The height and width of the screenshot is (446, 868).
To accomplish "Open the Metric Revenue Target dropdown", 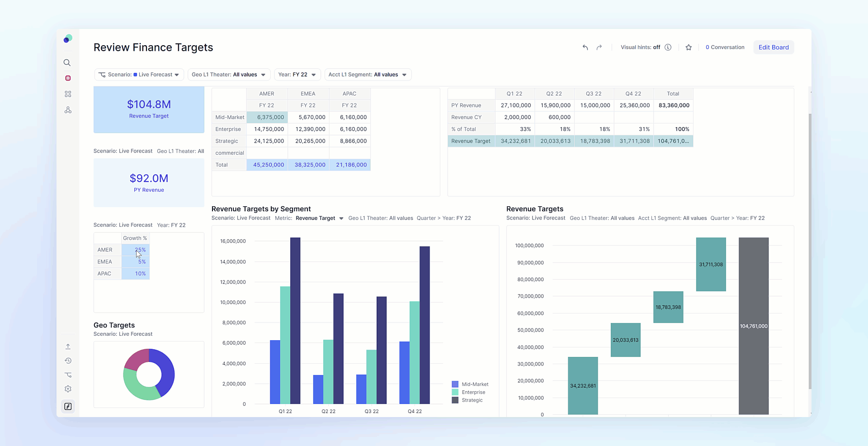I will (x=319, y=218).
